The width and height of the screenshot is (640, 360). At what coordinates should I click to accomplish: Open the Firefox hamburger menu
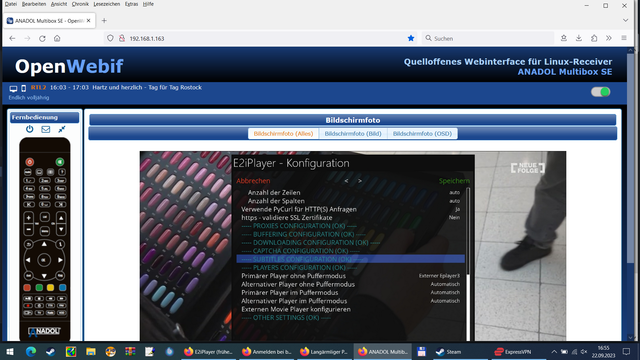tap(624, 38)
